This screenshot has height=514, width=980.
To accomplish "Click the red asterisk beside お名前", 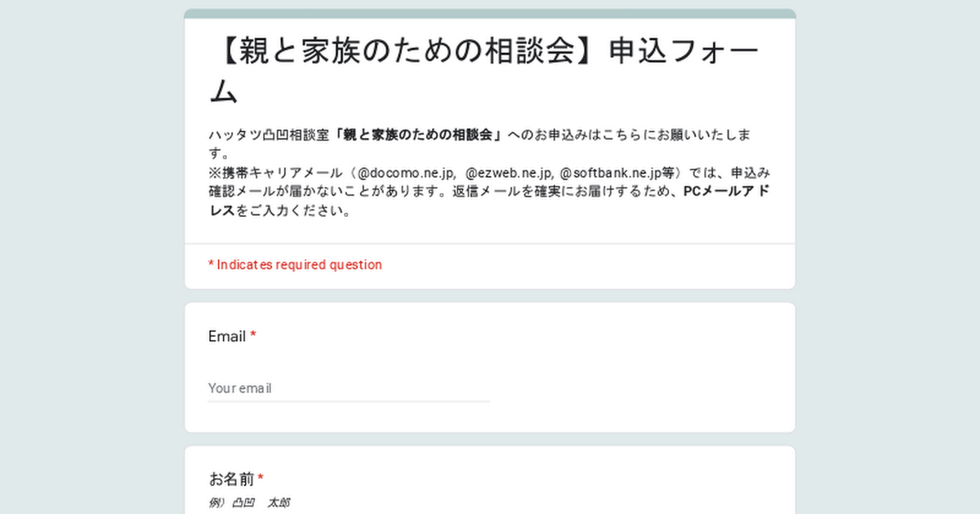I will click(261, 478).
